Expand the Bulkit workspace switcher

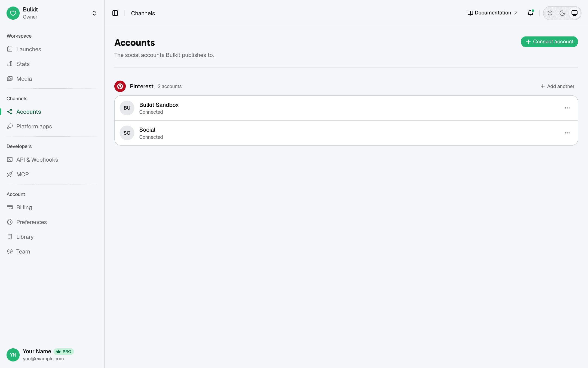pos(94,13)
